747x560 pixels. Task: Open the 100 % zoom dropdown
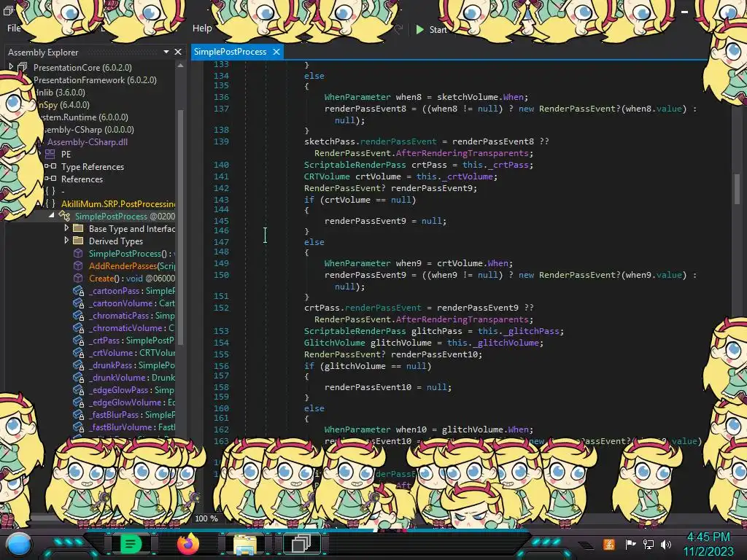point(206,518)
